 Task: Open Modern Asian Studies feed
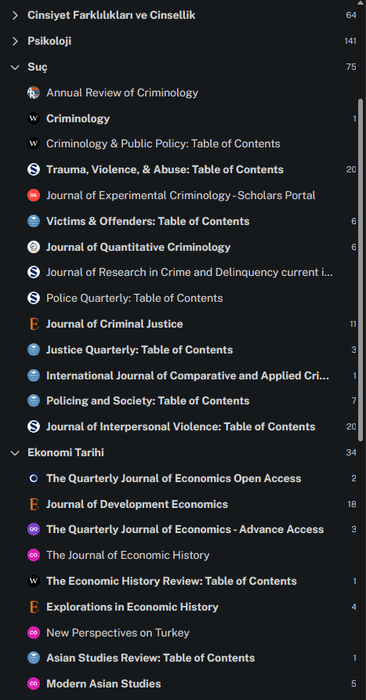point(104,684)
